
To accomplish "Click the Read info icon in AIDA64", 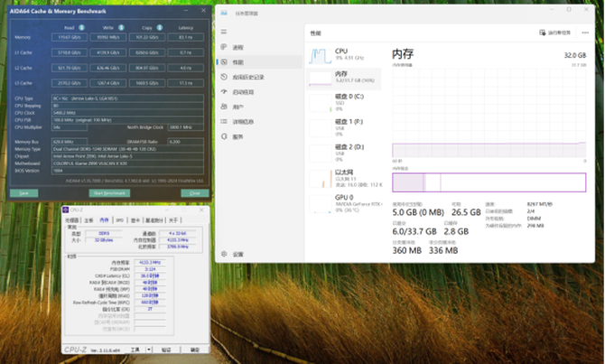I will [x=81, y=27].
